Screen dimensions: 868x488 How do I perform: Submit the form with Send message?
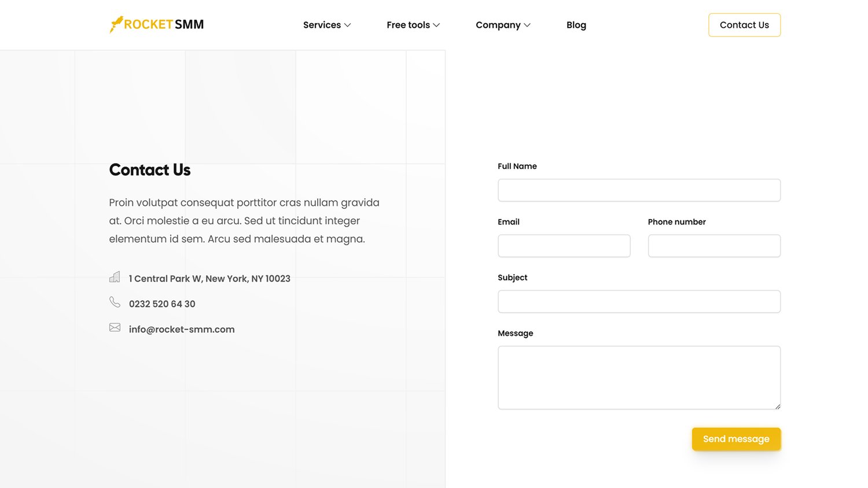pos(736,439)
